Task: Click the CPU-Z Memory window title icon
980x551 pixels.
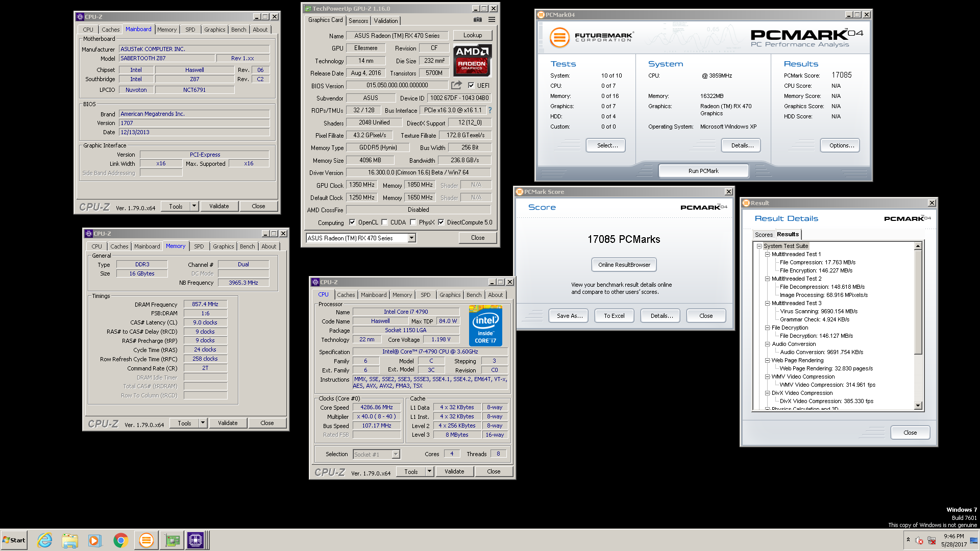Action: click(x=88, y=234)
